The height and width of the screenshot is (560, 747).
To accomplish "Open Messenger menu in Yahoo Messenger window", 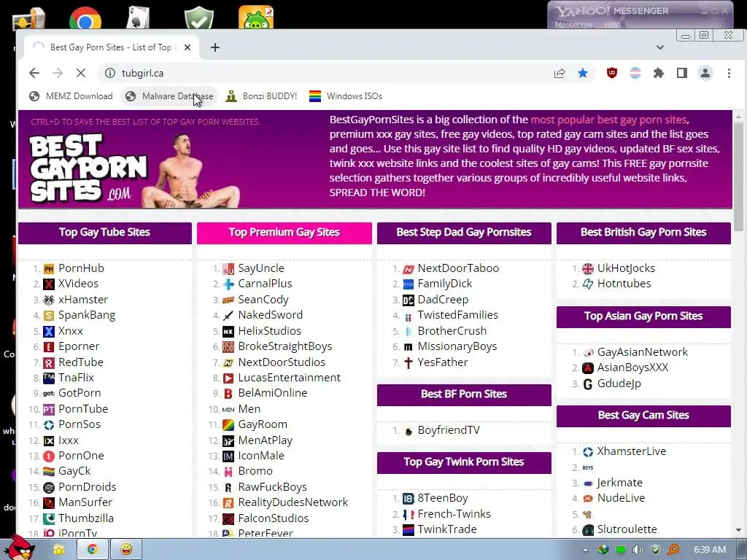I will tap(573, 24).
